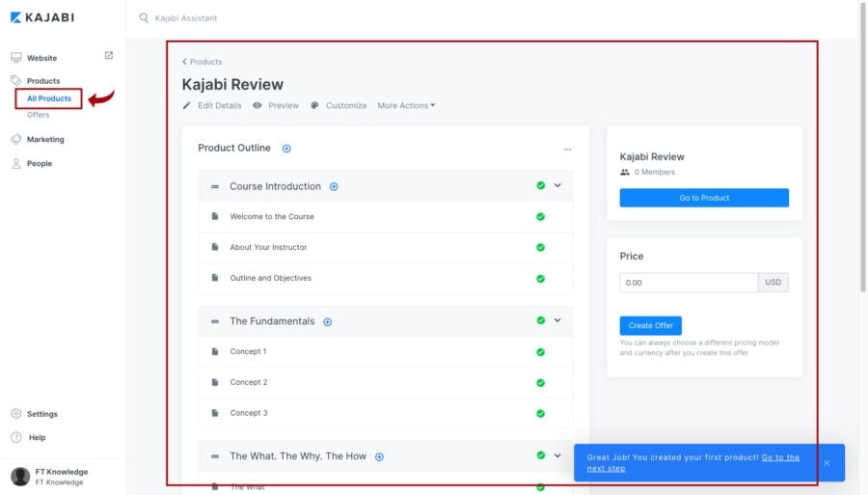This screenshot has width=868, height=495.
Task: Open the Marketing menu item
Action: point(45,140)
